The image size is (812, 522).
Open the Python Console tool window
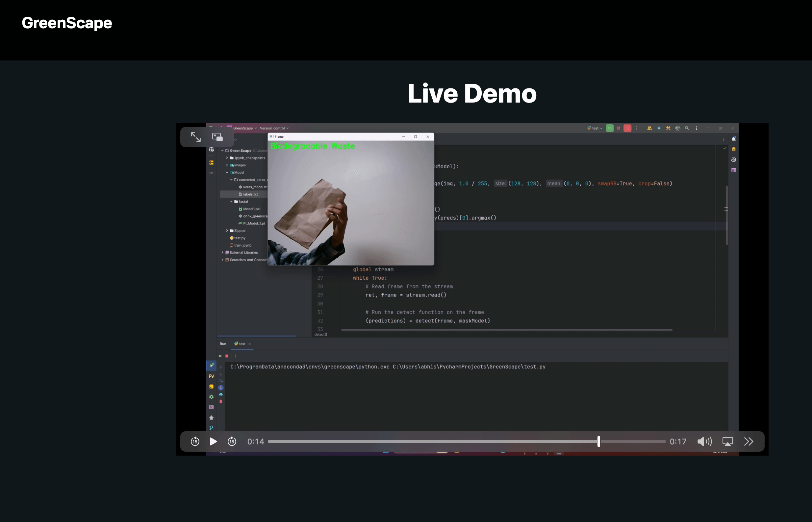click(x=211, y=376)
